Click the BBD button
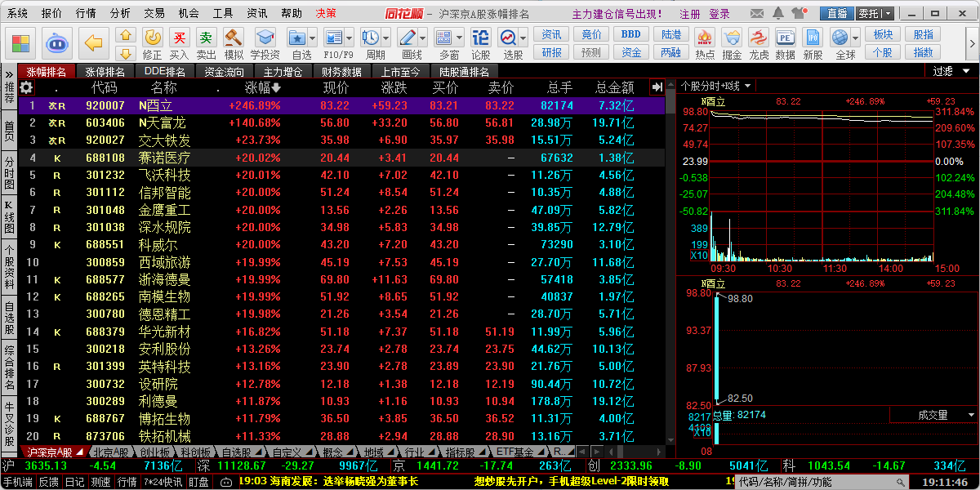Image resolution: width=980 pixels, height=490 pixels. click(630, 34)
